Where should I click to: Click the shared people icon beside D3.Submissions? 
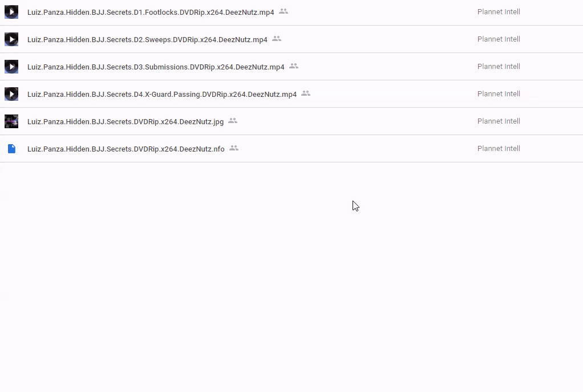click(x=294, y=66)
